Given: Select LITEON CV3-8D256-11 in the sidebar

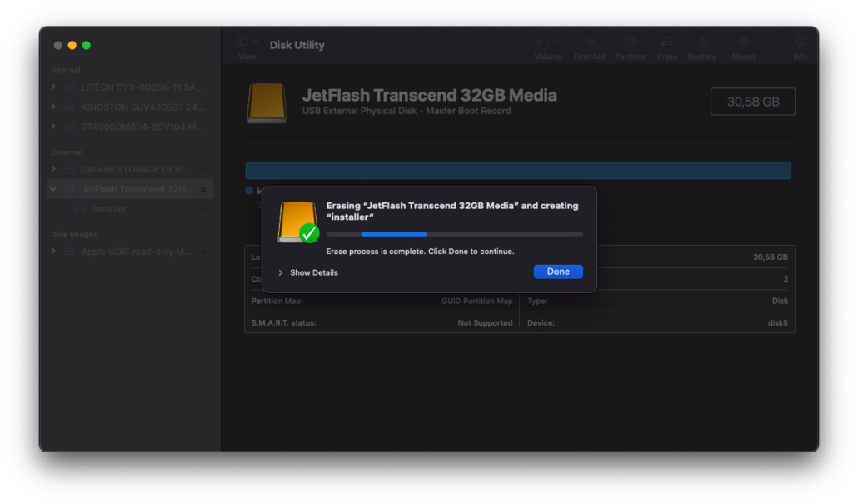Looking at the screenshot, I should 130,87.
